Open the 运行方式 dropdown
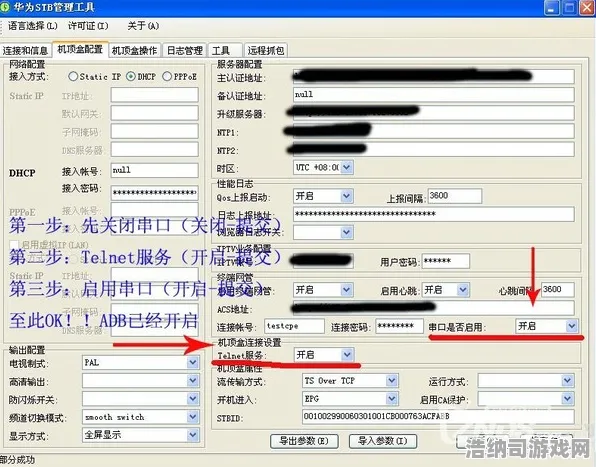 567,380
